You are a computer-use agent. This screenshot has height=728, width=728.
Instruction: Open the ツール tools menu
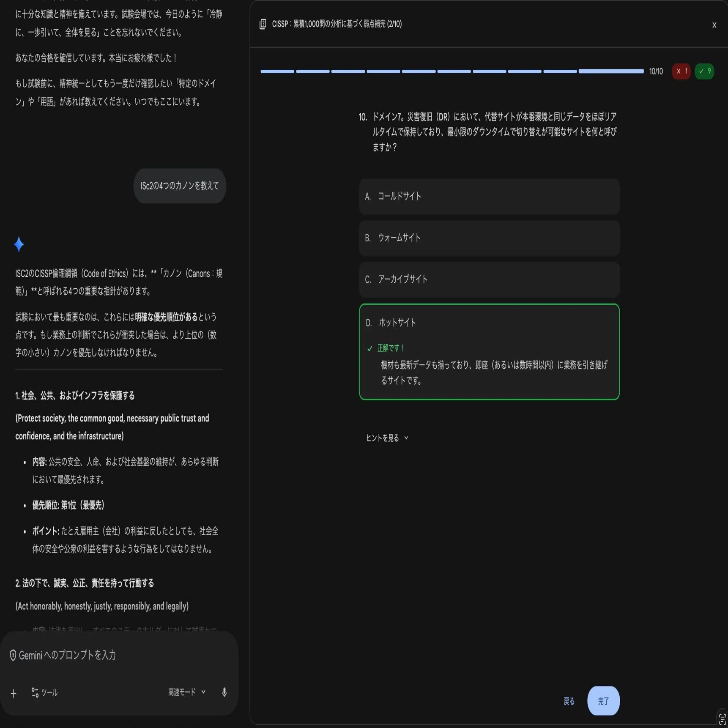pyautogui.click(x=44, y=692)
